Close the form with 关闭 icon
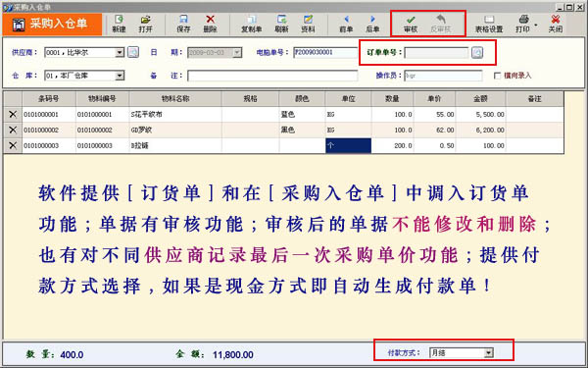The image size is (588, 368). click(556, 24)
